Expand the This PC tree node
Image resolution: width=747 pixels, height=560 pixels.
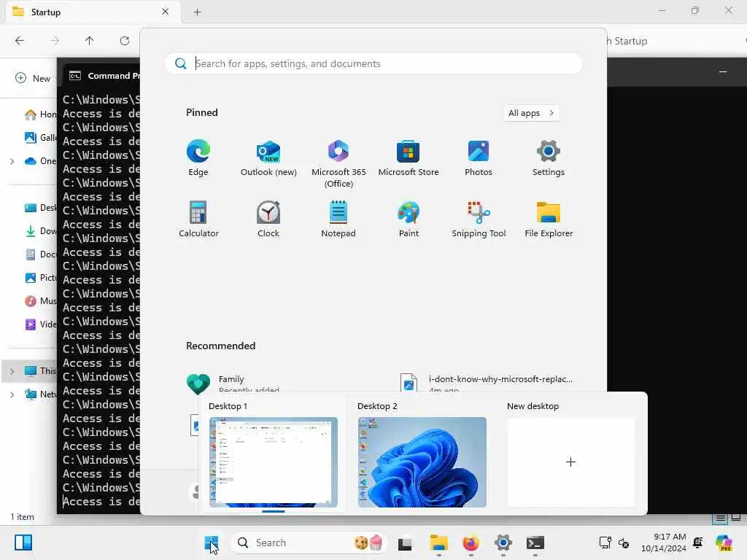(x=12, y=371)
